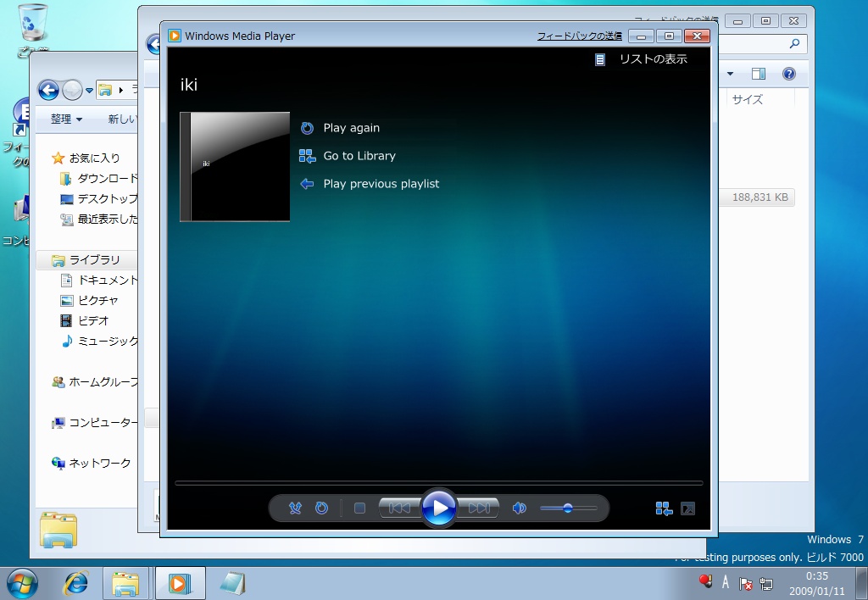Image resolution: width=868 pixels, height=600 pixels.
Task: Click the music note icon by ミュージック
Action: [x=67, y=341]
